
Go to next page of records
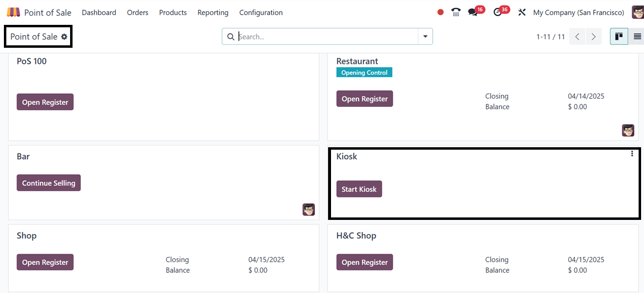click(593, 37)
